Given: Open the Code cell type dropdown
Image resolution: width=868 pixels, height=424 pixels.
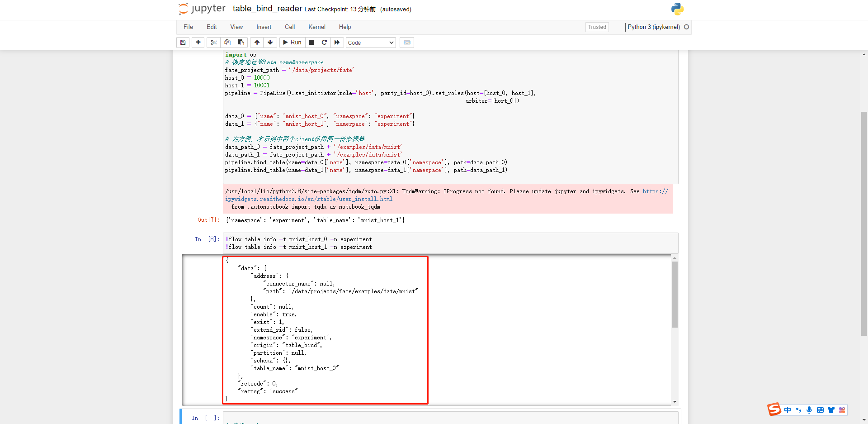Looking at the screenshot, I should (x=370, y=42).
